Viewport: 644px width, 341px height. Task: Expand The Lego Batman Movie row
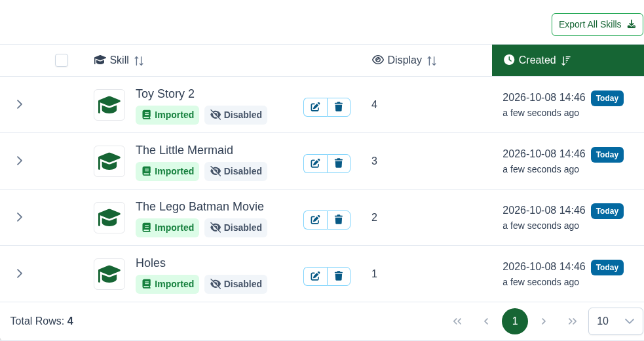point(19,217)
